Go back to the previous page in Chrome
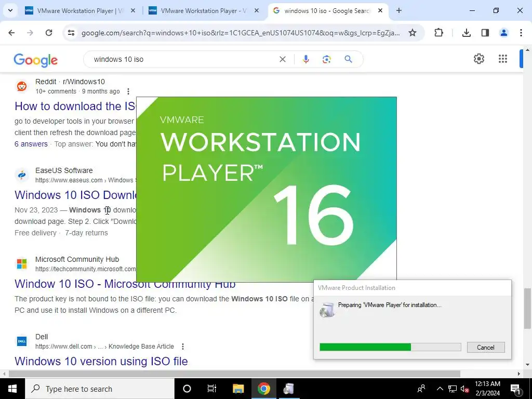The width and height of the screenshot is (532, 399). click(11, 33)
